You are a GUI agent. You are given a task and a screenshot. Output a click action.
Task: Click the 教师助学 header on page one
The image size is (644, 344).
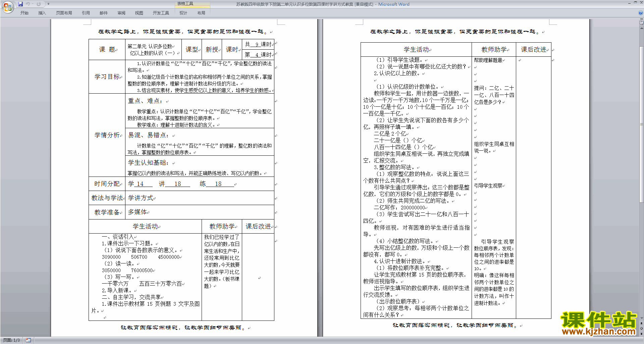[222, 227]
